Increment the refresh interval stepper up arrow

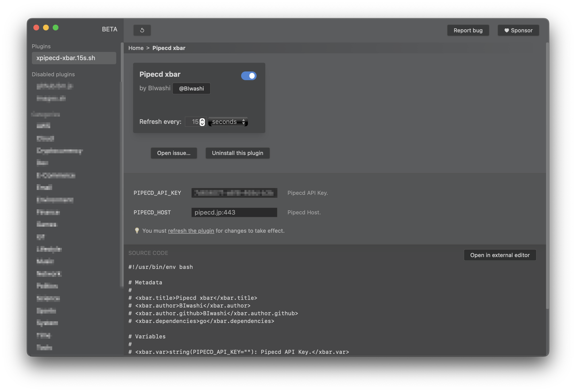point(202,120)
